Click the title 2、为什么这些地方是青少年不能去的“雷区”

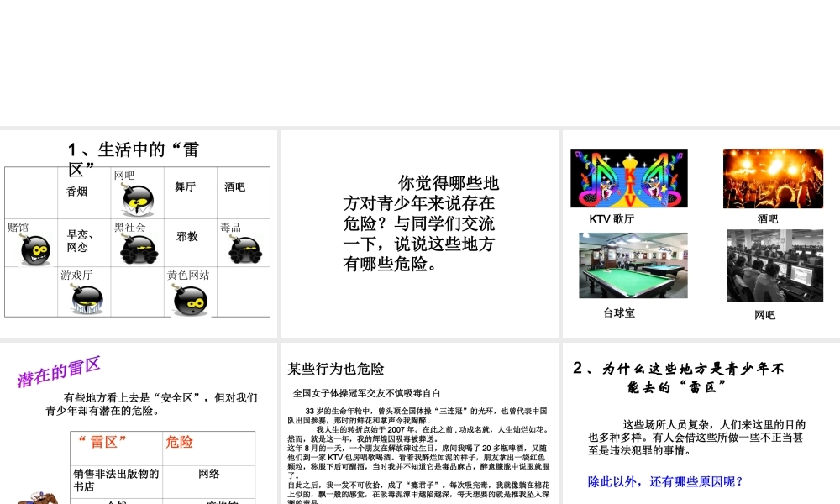pyautogui.click(x=679, y=377)
